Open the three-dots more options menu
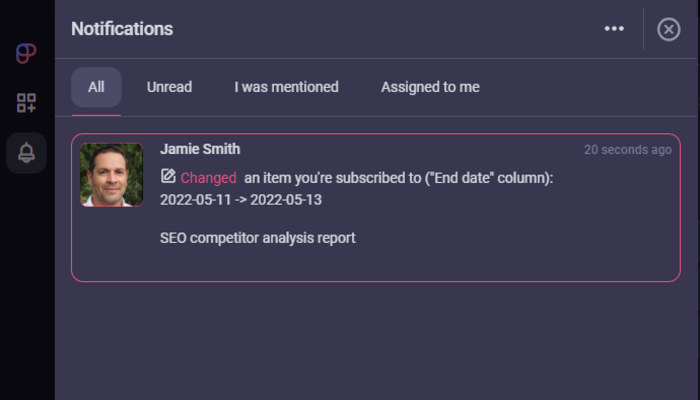This screenshot has width=700, height=400. (614, 29)
